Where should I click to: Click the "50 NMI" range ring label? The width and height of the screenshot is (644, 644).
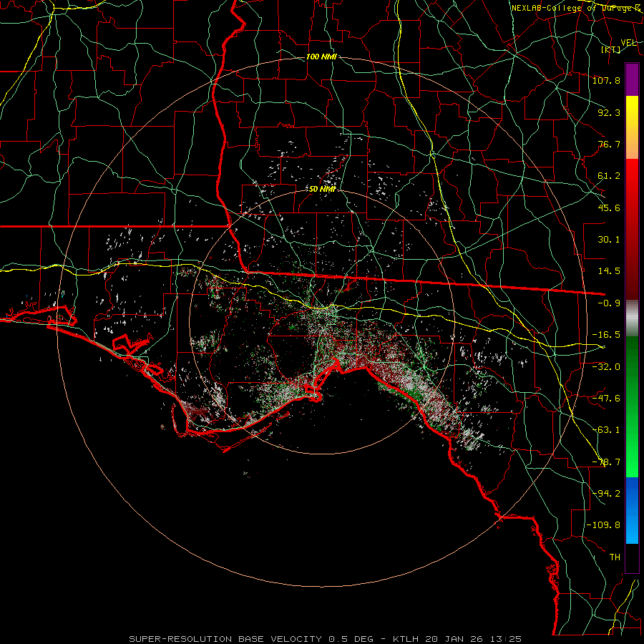pyautogui.click(x=323, y=190)
